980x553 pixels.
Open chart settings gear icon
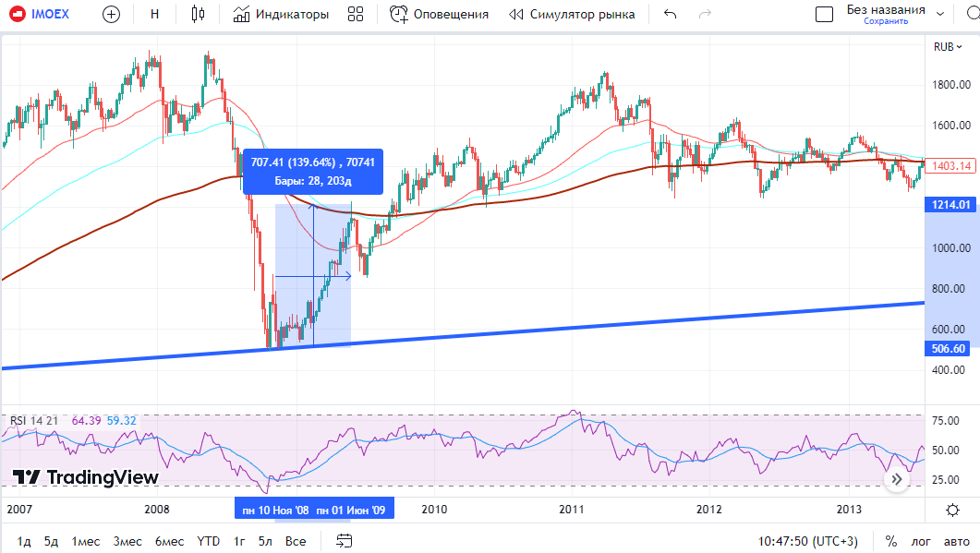[952, 510]
